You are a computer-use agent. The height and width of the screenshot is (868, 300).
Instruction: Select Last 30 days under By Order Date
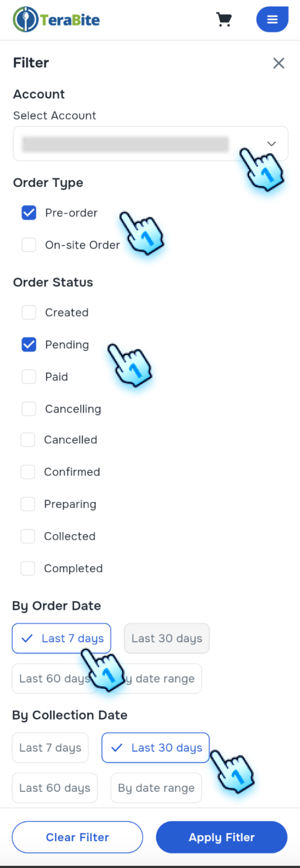click(167, 638)
